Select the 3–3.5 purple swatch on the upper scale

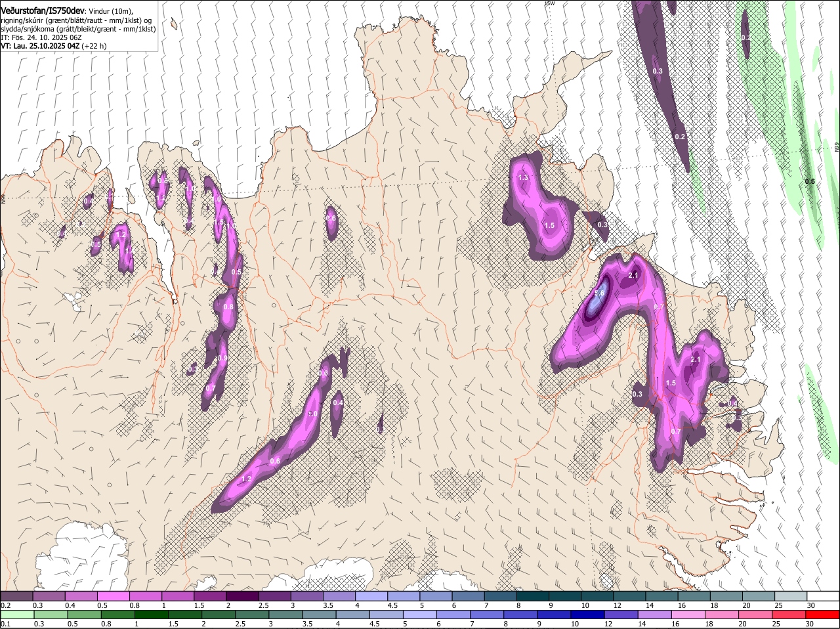308,596
